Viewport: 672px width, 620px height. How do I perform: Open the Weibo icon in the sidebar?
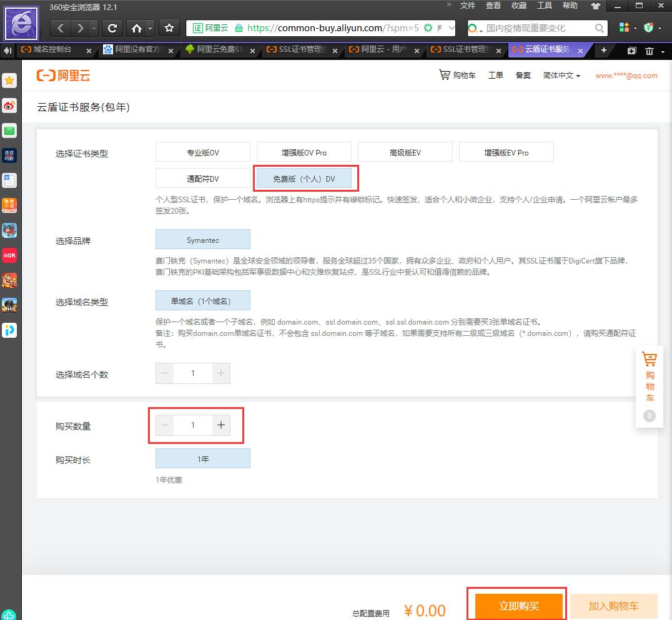(x=9, y=106)
